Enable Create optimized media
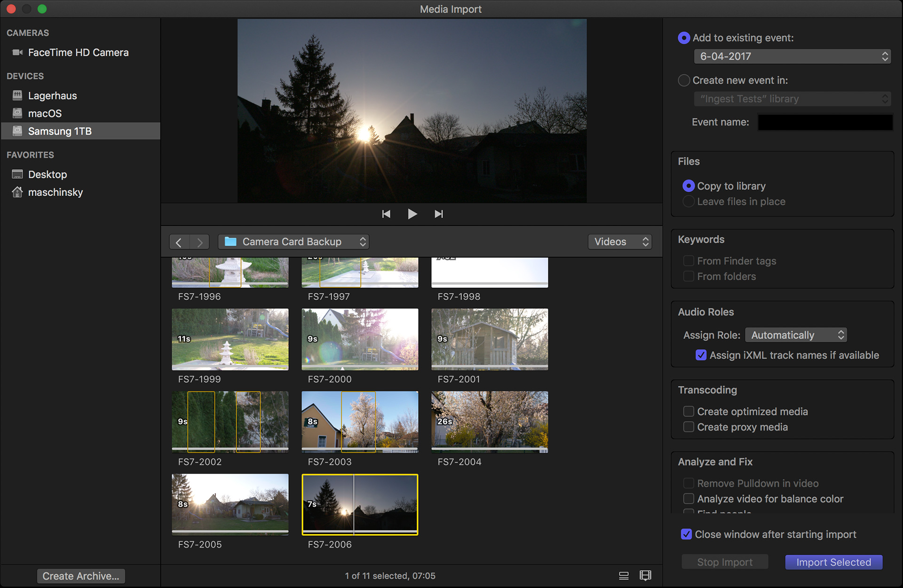The width and height of the screenshot is (903, 588). coord(689,411)
